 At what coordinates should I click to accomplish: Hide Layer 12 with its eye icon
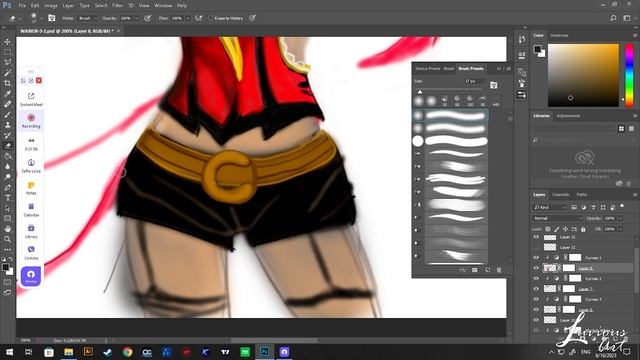pyautogui.click(x=536, y=237)
